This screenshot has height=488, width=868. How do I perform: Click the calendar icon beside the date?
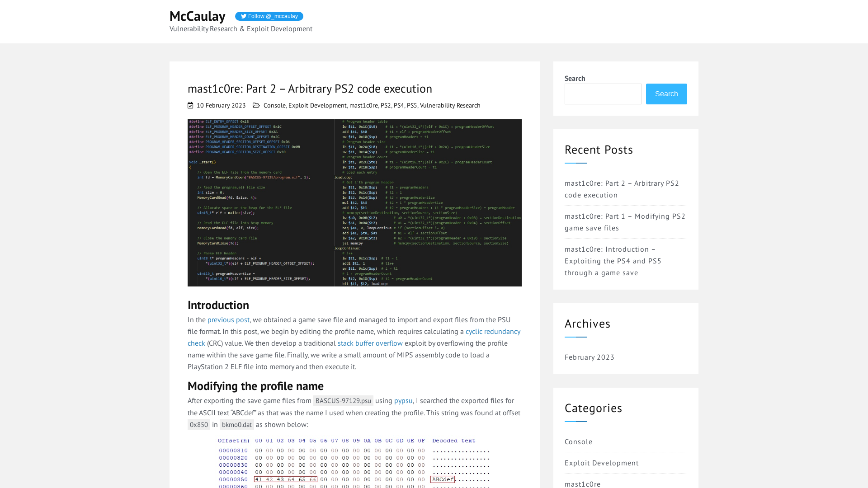[x=190, y=105]
